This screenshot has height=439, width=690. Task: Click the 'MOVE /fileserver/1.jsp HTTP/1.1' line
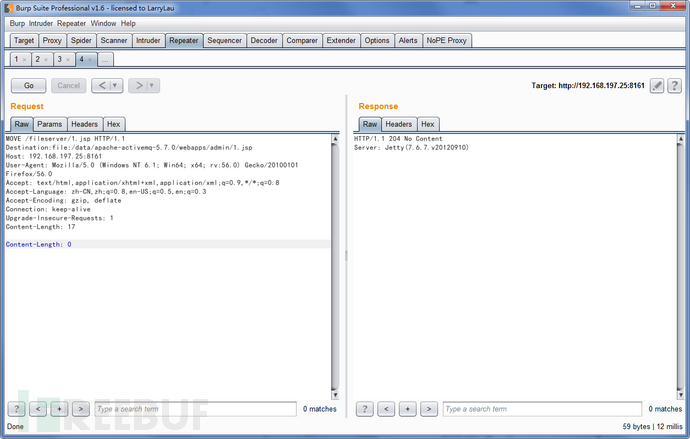pos(65,139)
